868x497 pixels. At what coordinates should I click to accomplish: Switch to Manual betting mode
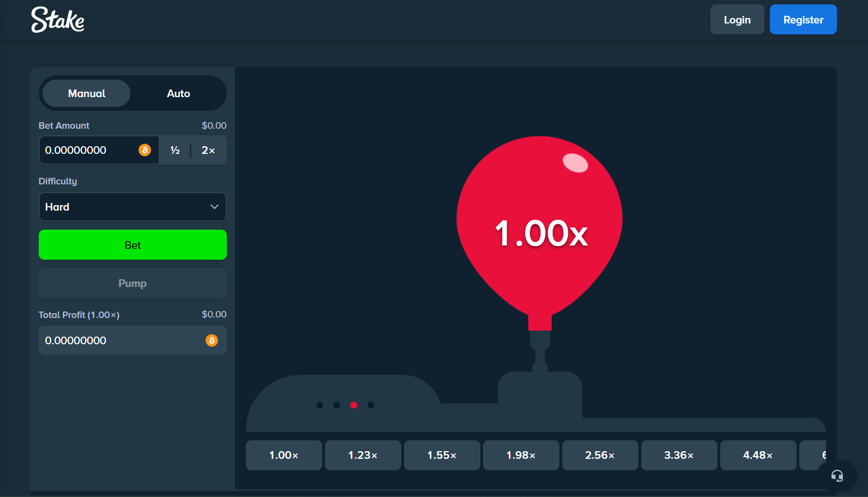pos(87,93)
